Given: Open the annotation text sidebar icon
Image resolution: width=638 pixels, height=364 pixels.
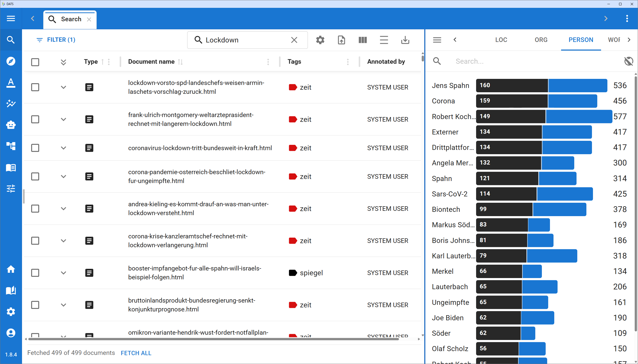Looking at the screenshot, I should (x=11, y=83).
